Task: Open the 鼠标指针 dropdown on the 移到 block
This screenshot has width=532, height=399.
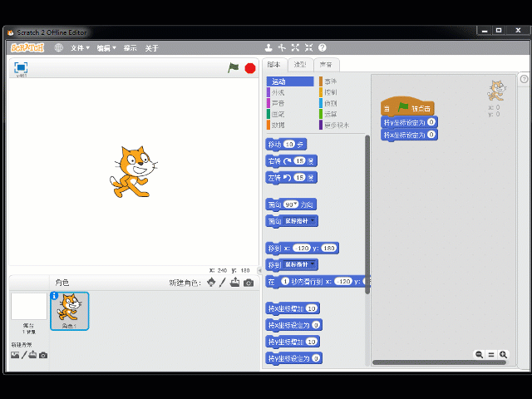Action: tap(299, 264)
